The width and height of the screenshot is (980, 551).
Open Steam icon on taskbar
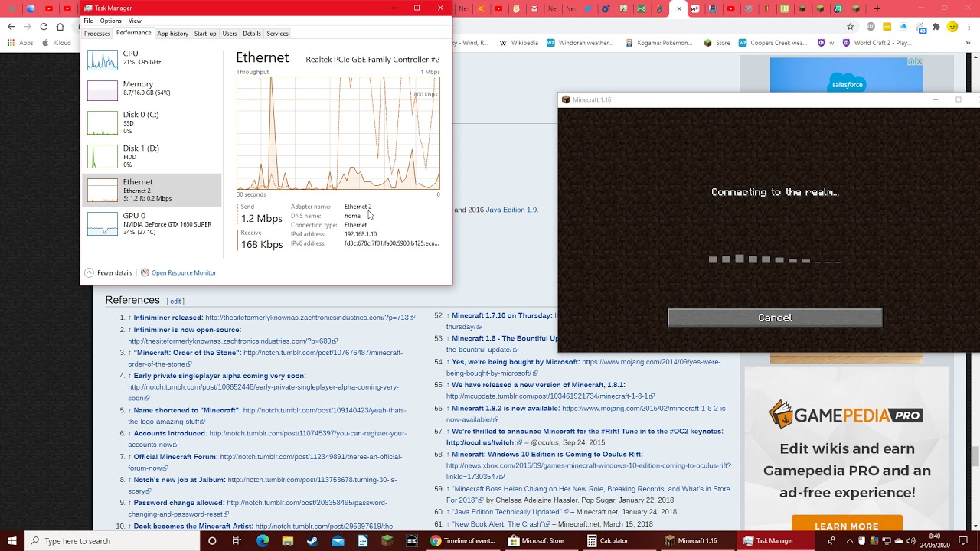pos(312,540)
